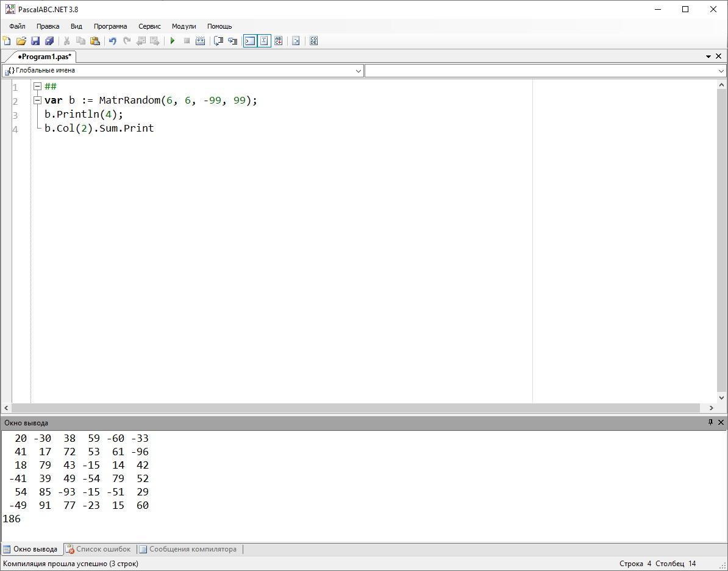Run the program with the green arrow
This screenshot has height=571, width=728.
173,41
